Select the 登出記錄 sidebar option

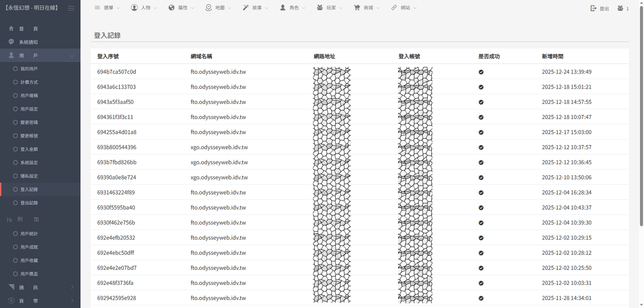tap(29, 203)
